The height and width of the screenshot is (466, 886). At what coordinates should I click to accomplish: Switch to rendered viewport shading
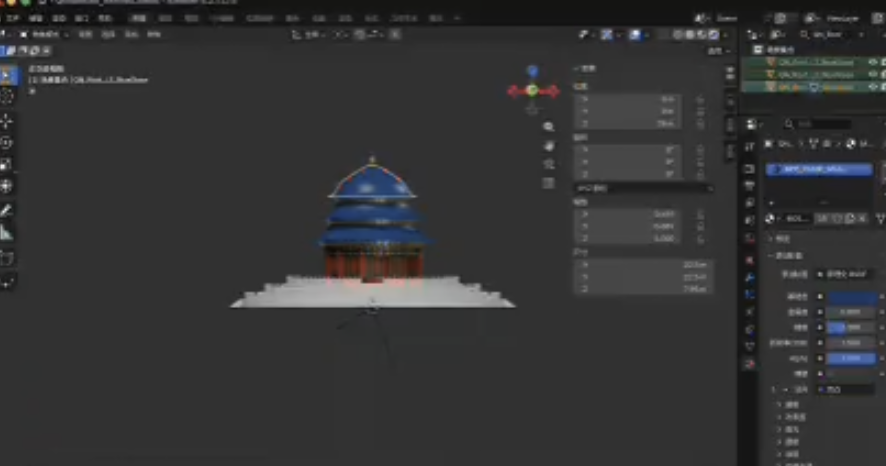point(714,34)
